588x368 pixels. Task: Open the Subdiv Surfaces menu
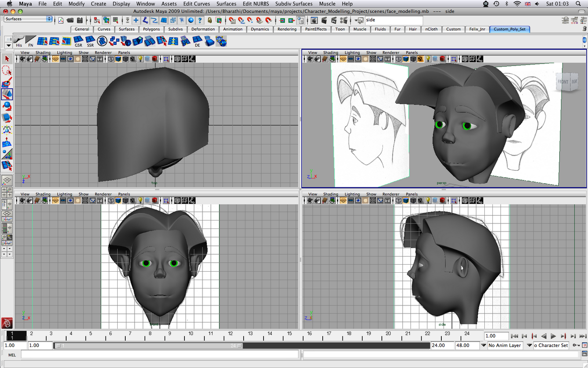coord(294,4)
